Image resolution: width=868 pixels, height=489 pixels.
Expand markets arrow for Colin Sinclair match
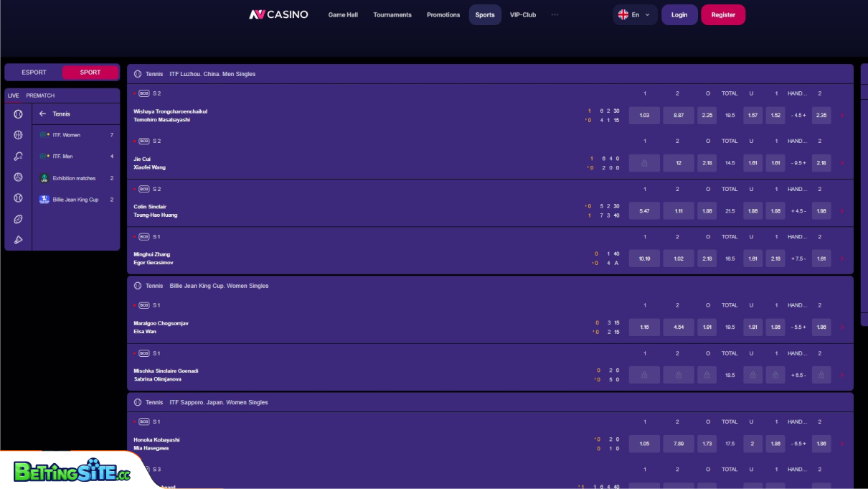tap(842, 211)
